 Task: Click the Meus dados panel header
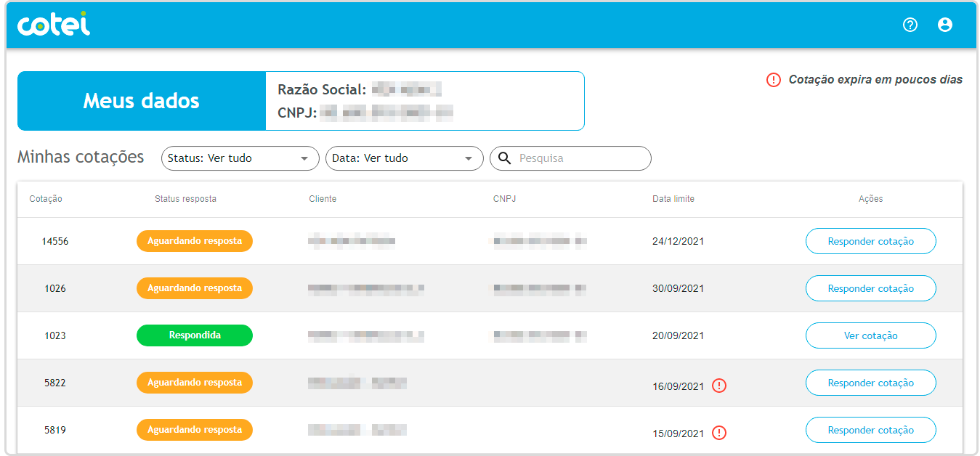click(x=141, y=101)
